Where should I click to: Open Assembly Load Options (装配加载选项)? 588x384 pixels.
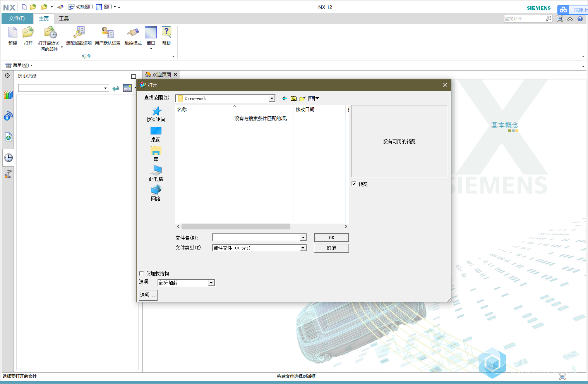click(x=79, y=36)
